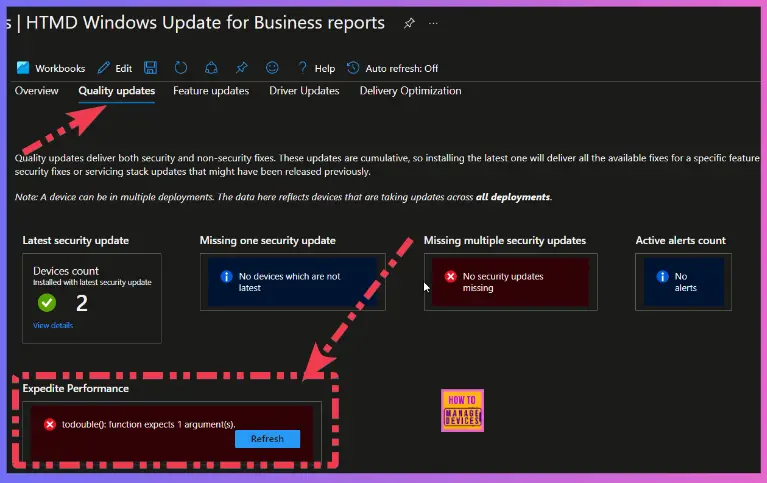Viewport: 767px width, 483px height.
Task: Toggle Auto refresh: Off setting
Action: point(392,68)
